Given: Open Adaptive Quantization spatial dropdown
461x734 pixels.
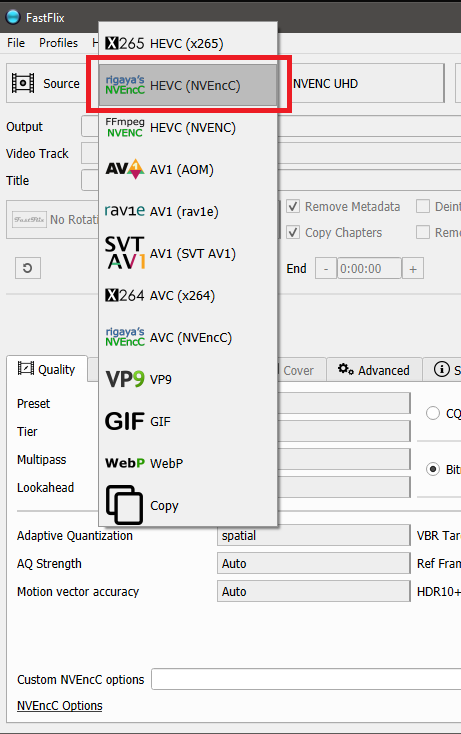Looking at the screenshot, I should tap(314, 536).
